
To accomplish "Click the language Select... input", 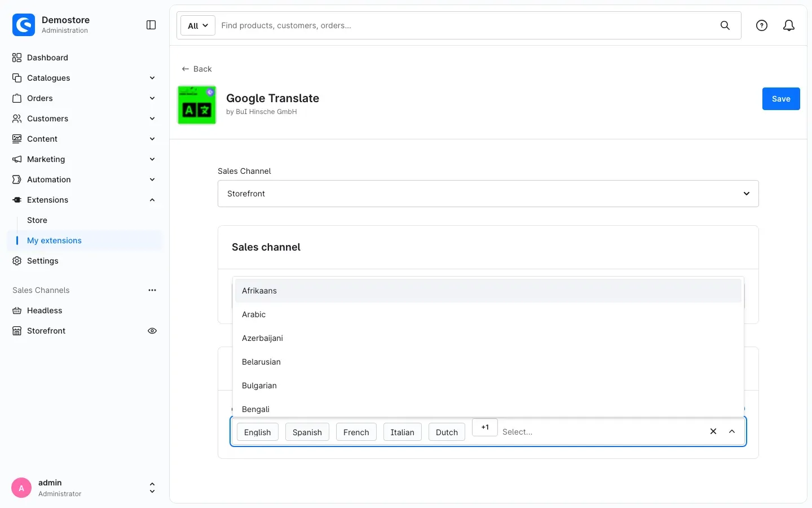I will (601, 432).
